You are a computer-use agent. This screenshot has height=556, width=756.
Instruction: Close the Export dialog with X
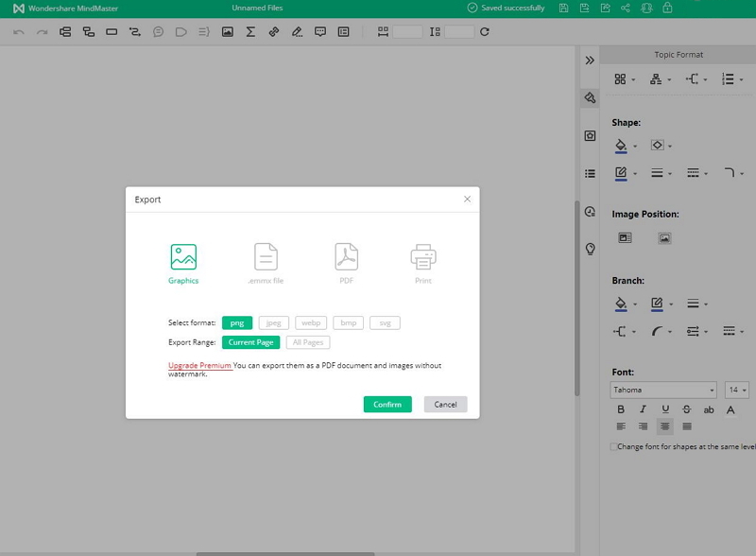[x=467, y=200]
